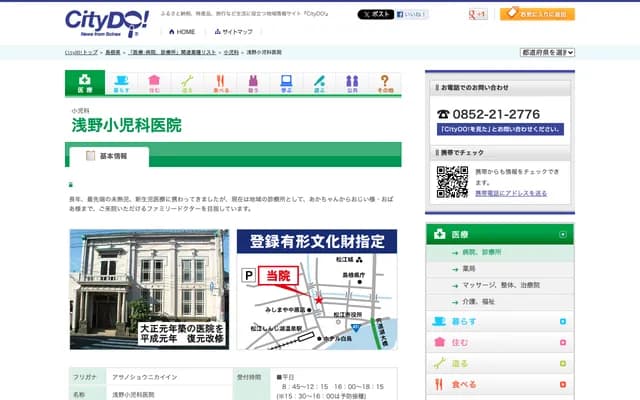
Task: Select the wrench category tab
Action: click(x=187, y=84)
